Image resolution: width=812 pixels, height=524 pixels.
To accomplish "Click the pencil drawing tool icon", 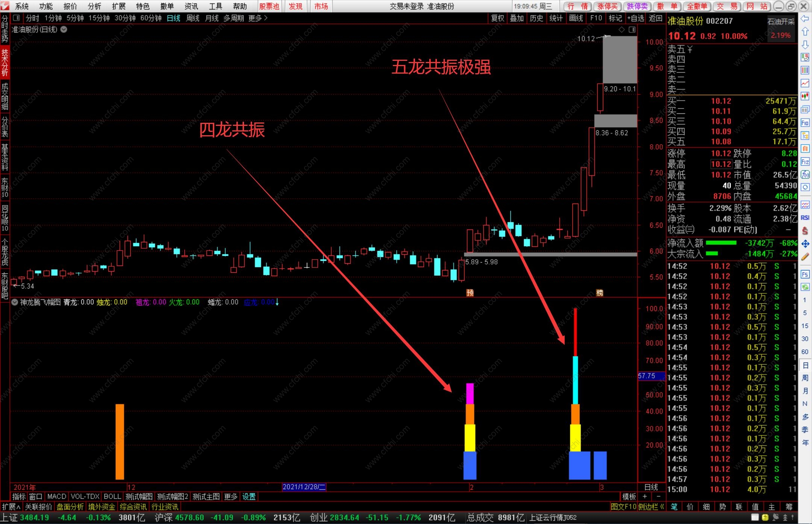I will [x=805, y=257].
